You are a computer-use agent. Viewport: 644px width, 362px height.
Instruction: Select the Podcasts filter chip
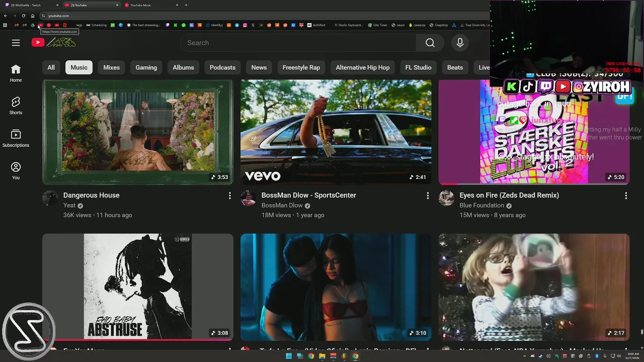click(x=222, y=67)
